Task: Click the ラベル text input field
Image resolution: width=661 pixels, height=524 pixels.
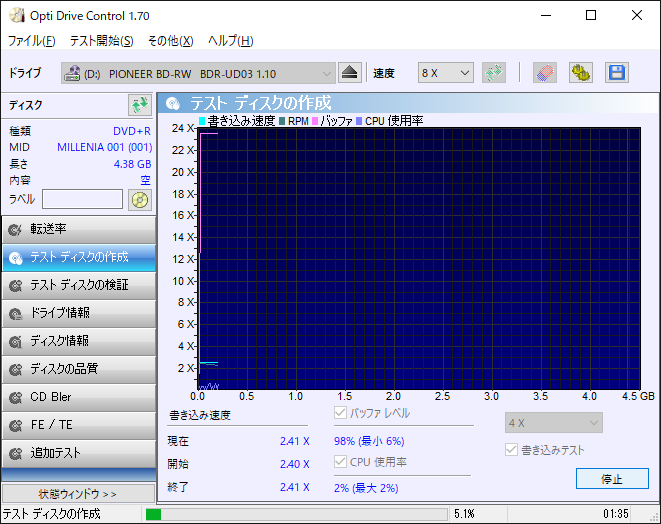Action: click(x=82, y=199)
